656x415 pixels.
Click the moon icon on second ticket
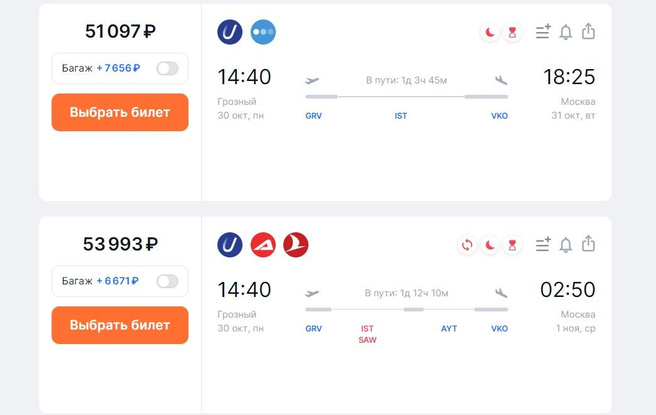(x=490, y=245)
